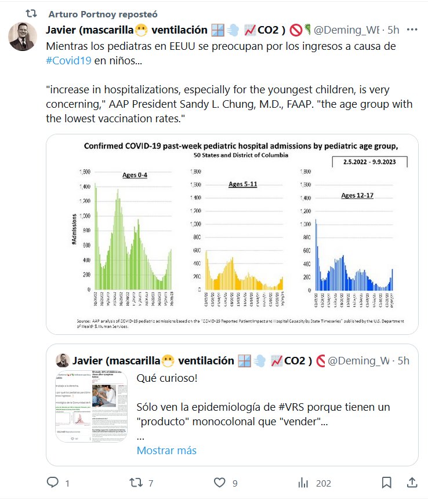Click the reply speech bubble icon
Screen dimensions: 428x504
pyautogui.click(x=52, y=483)
